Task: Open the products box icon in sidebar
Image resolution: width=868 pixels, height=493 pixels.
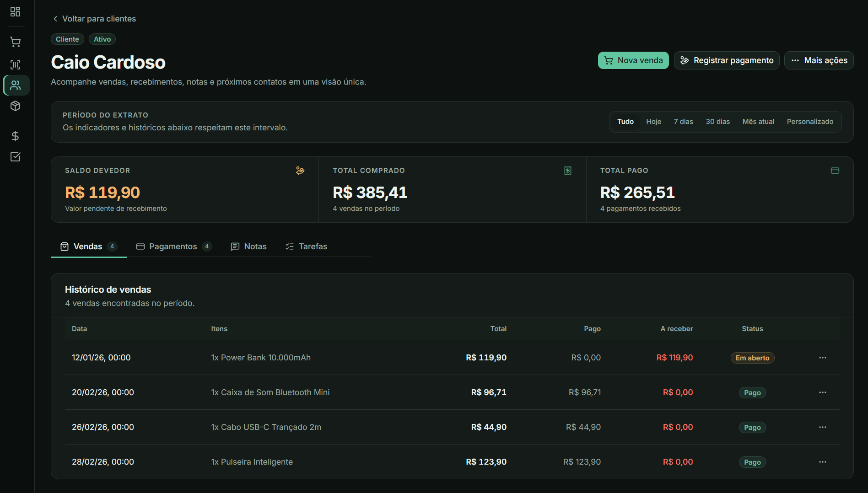Action: click(16, 106)
